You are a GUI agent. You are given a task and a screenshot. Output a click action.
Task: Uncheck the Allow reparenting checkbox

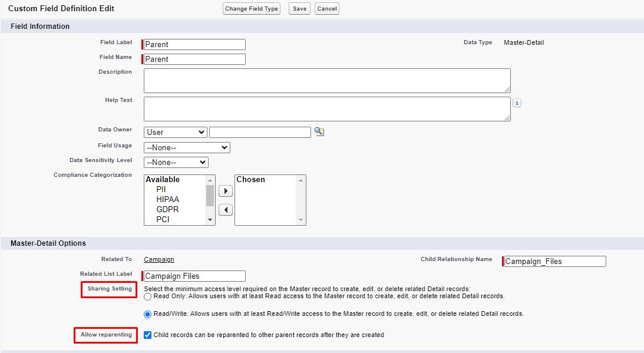point(148,335)
